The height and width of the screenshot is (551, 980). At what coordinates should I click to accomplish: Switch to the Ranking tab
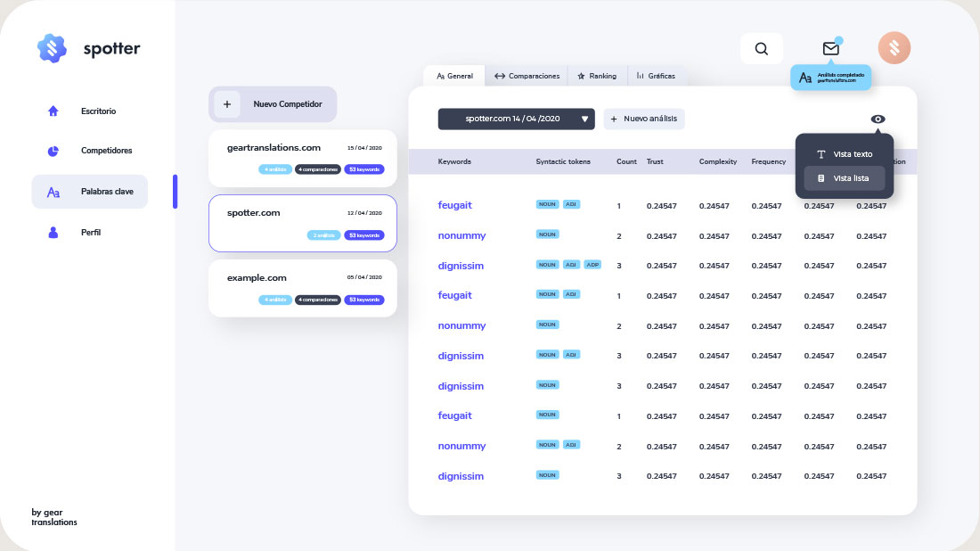(x=596, y=76)
